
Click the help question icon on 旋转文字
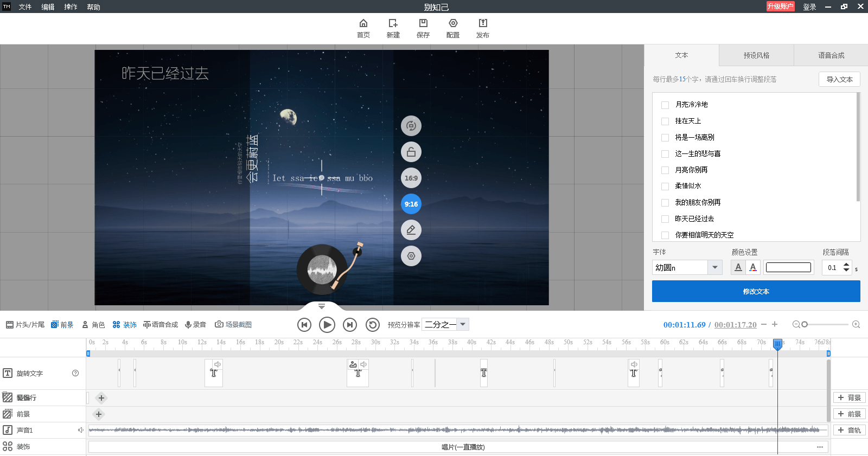pyautogui.click(x=75, y=373)
